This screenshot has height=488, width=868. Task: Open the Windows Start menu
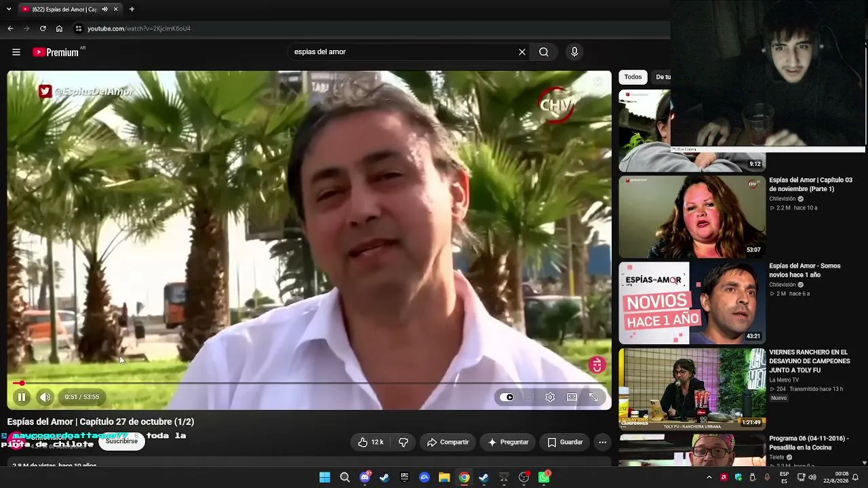(325, 478)
